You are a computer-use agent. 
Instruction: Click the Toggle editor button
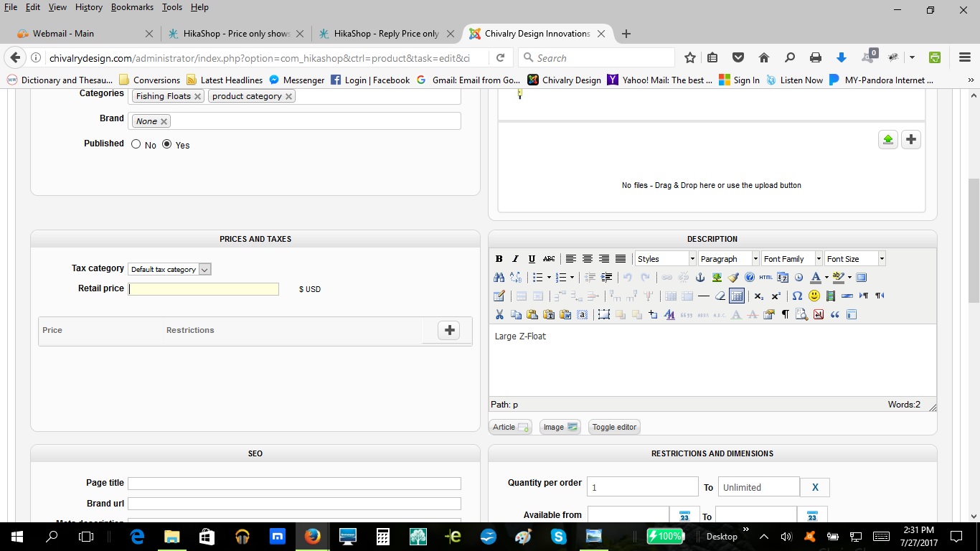click(x=614, y=427)
